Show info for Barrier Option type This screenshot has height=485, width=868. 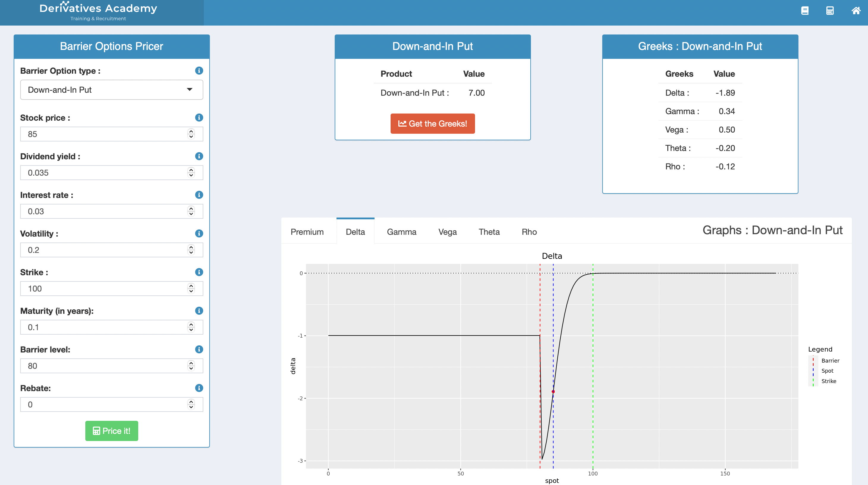[x=199, y=71]
